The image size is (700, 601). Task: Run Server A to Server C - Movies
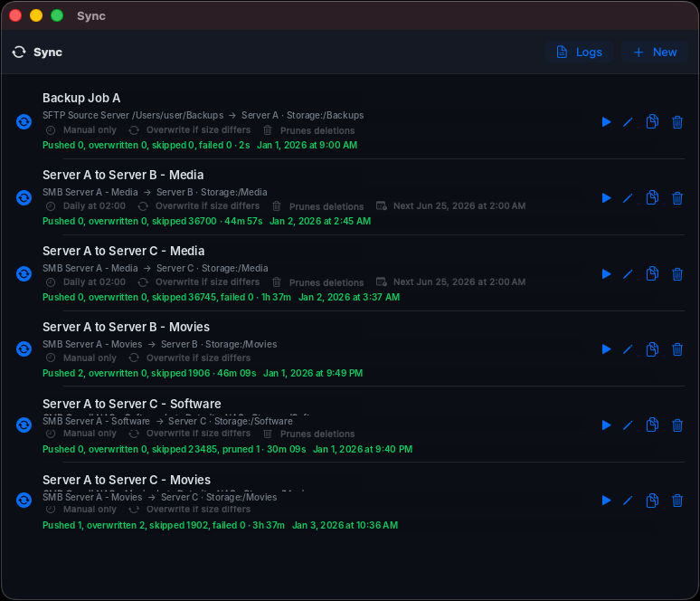606,501
